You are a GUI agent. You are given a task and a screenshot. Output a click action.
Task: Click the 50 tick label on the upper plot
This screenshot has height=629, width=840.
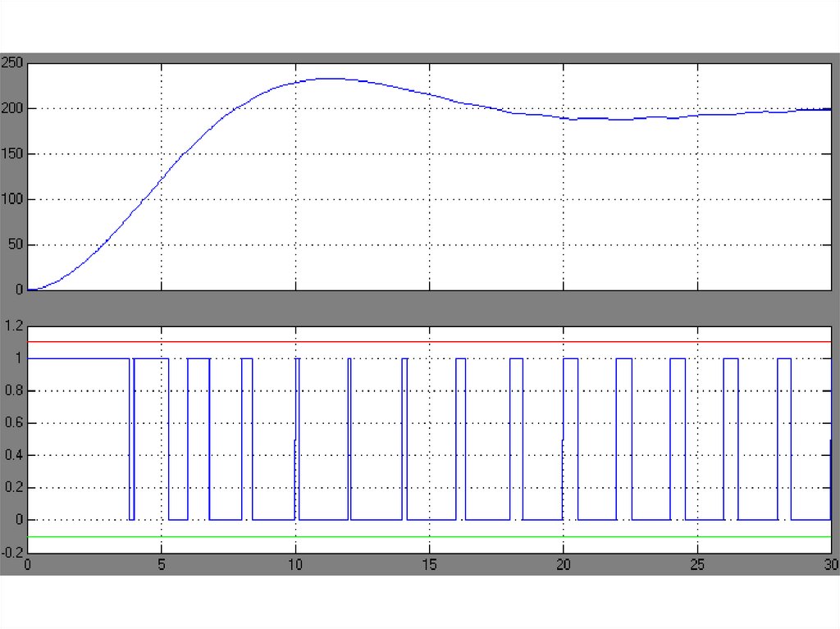click(15, 244)
